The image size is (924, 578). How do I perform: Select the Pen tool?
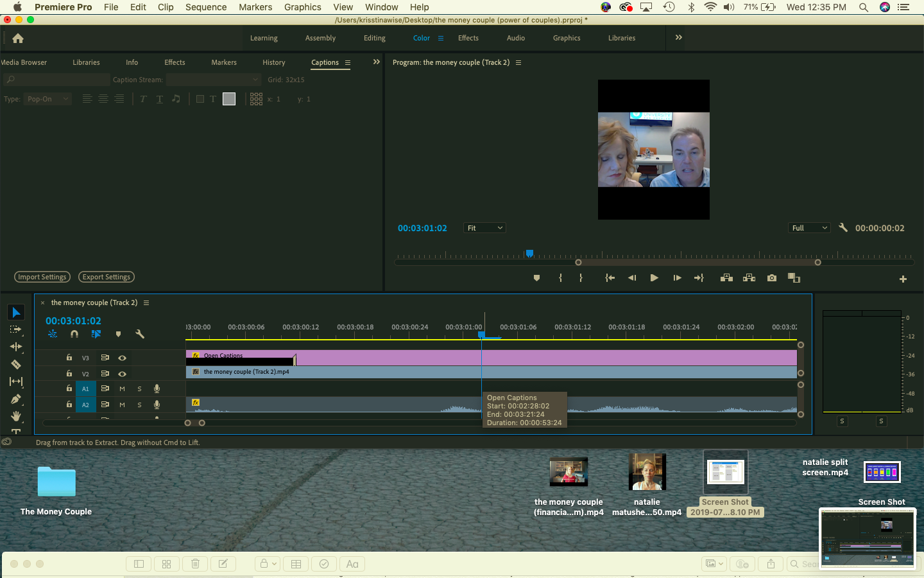(16, 399)
